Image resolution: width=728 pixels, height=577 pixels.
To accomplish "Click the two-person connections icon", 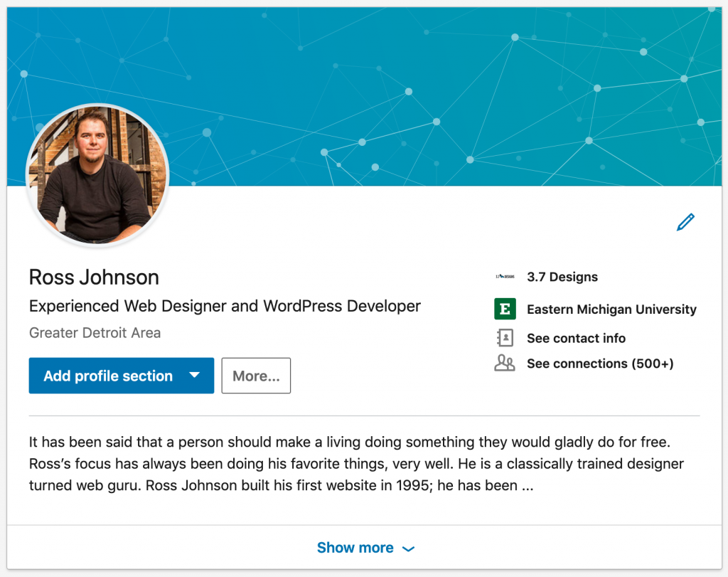I will 504,364.
